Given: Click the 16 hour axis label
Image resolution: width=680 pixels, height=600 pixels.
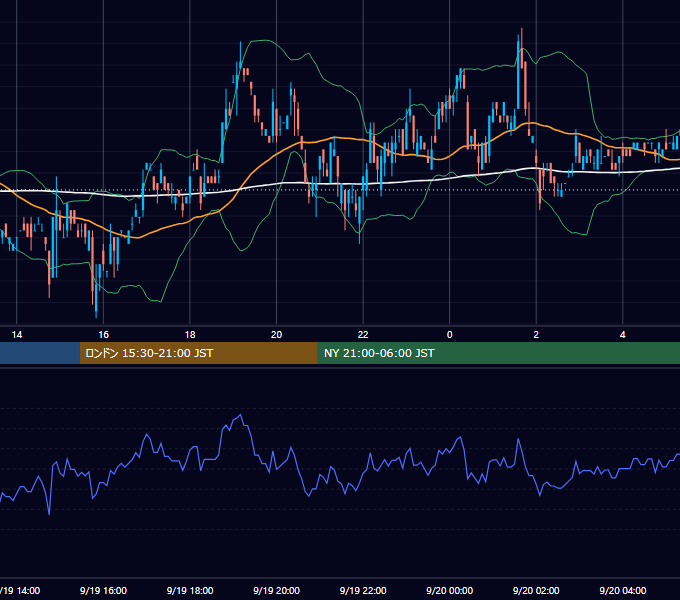Looking at the screenshot, I should click(x=103, y=335).
